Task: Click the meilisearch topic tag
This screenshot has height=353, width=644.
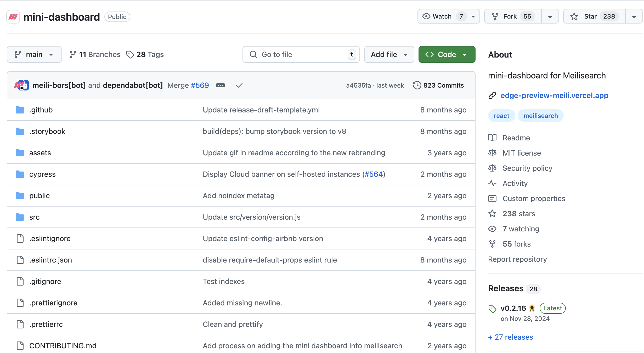Action: (x=541, y=116)
